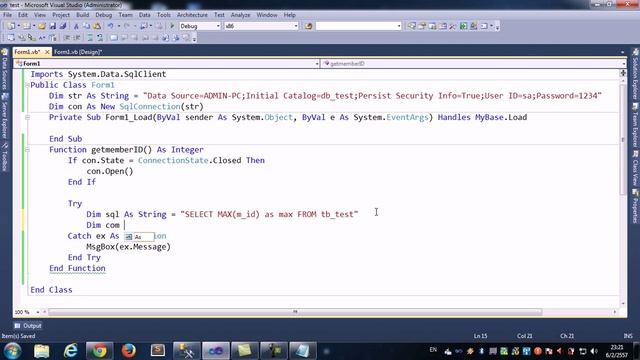Image resolution: width=640 pixels, height=360 pixels.
Task: Open the Edit menu
Action: pyautogui.click(x=23, y=15)
